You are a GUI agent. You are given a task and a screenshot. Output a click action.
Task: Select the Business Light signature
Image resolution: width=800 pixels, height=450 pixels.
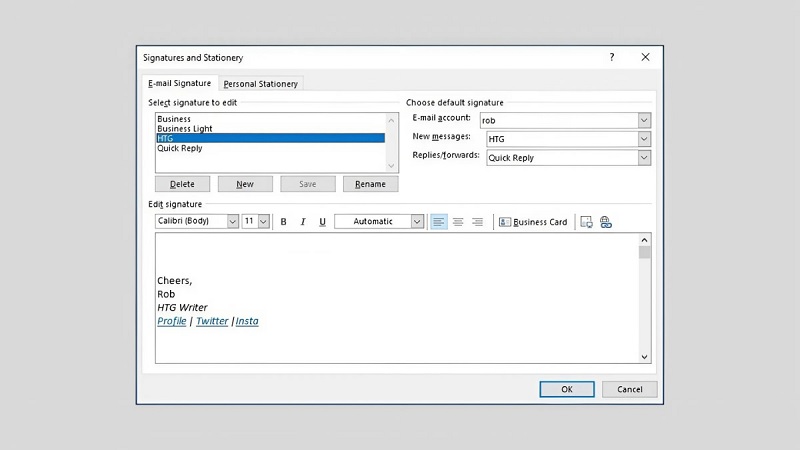point(270,129)
